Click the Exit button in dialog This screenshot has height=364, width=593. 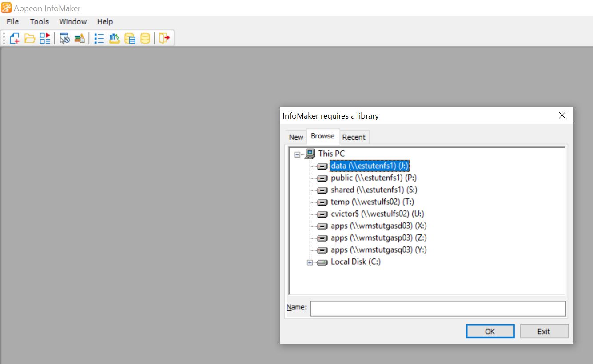544,331
